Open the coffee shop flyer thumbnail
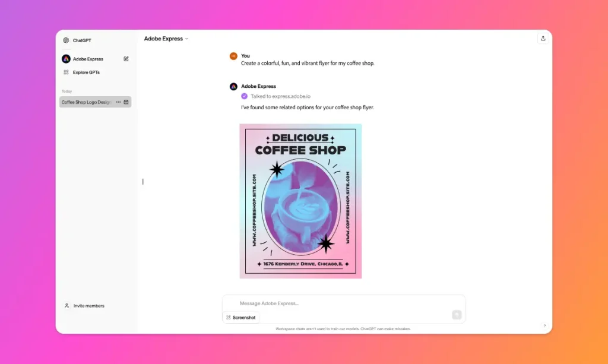The image size is (608, 364). click(x=300, y=201)
